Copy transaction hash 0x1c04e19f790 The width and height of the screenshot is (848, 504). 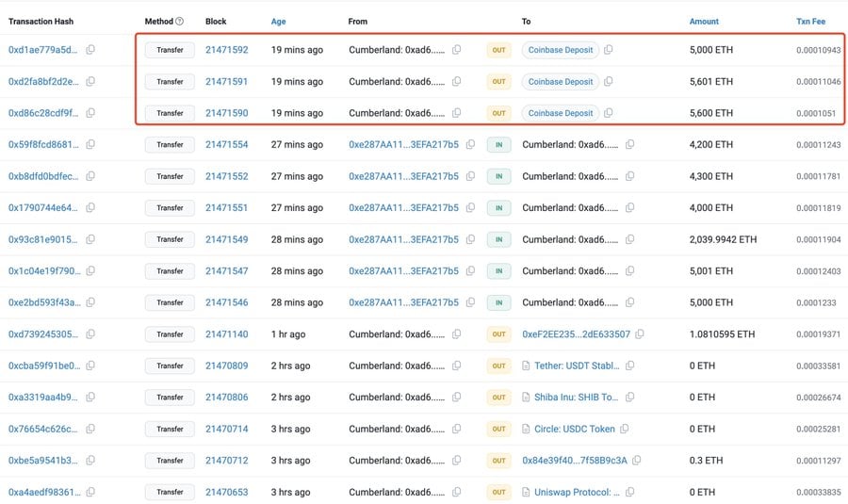pos(90,271)
